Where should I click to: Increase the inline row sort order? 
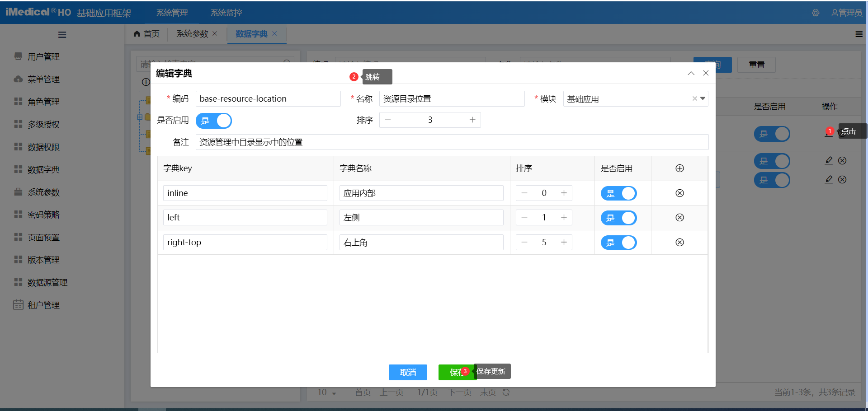coord(564,193)
